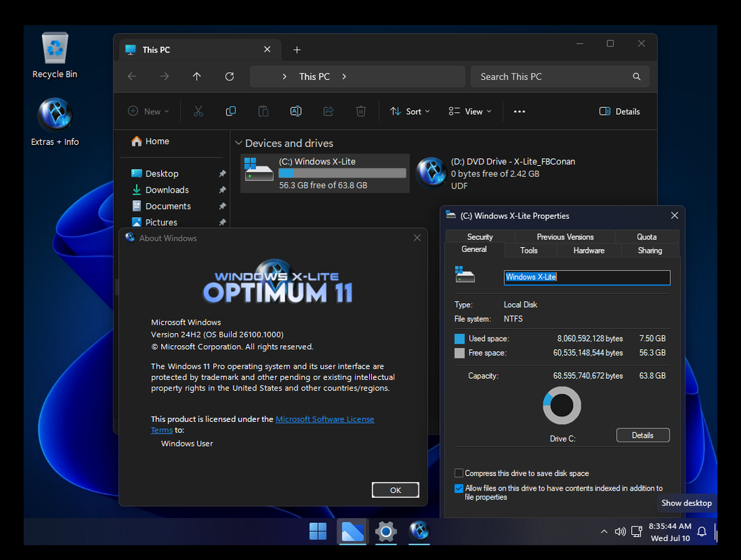Open the Sort dropdown

coord(410,111)
